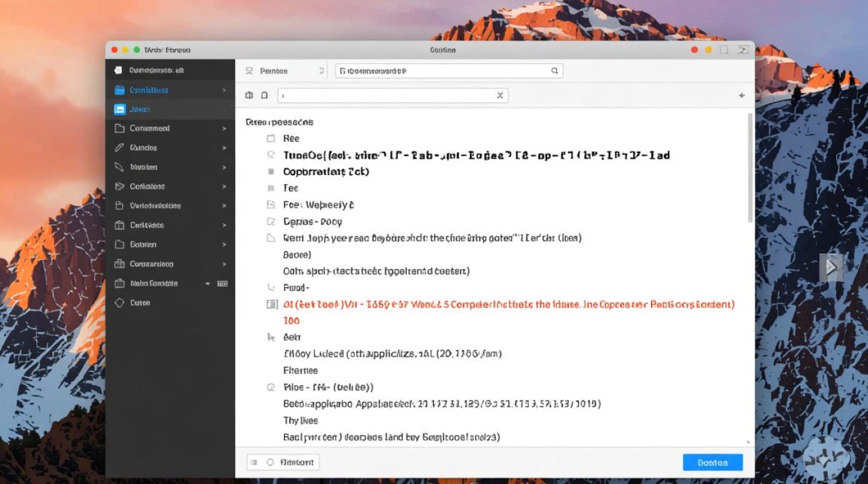Expand the blue folder sidebar item using its chevron
This screenshot has width=868, height=484.
click(x=224, y=90)
